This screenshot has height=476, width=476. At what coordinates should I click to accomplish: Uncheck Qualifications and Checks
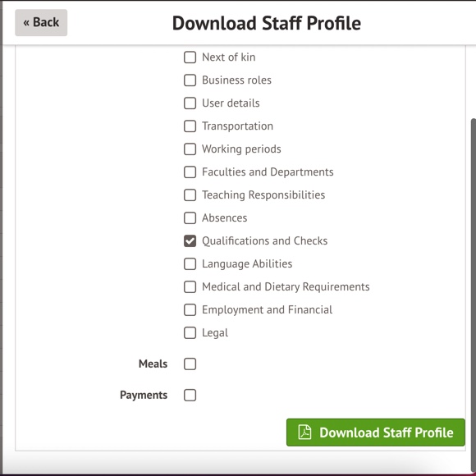(x=190, y=241)
